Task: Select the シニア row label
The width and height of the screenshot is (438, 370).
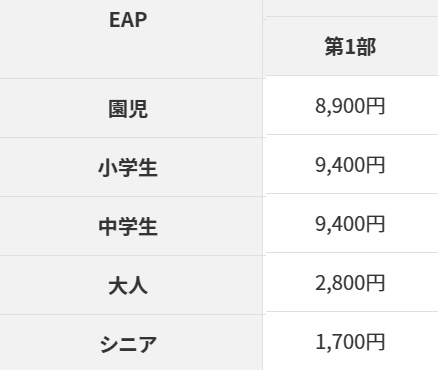Action: click(131, 342)
